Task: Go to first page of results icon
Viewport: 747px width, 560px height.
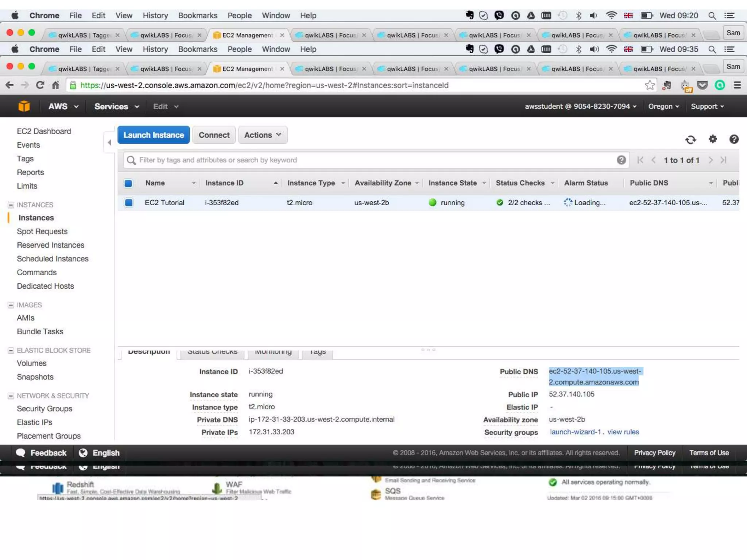Action: tap(640, 160)
